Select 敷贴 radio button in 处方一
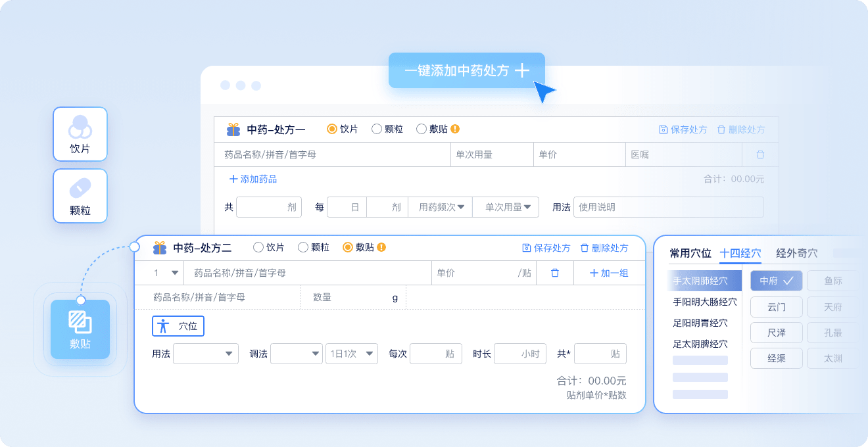Screen dimensions: 868x447 [x=422, y=129]
